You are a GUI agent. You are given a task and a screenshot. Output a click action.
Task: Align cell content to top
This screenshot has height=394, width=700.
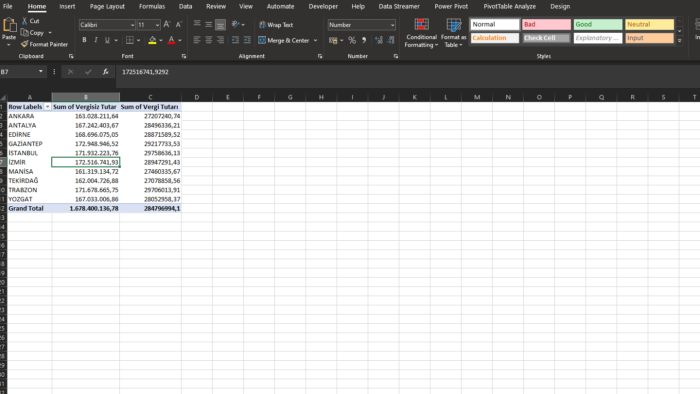[x=197, y=25]
